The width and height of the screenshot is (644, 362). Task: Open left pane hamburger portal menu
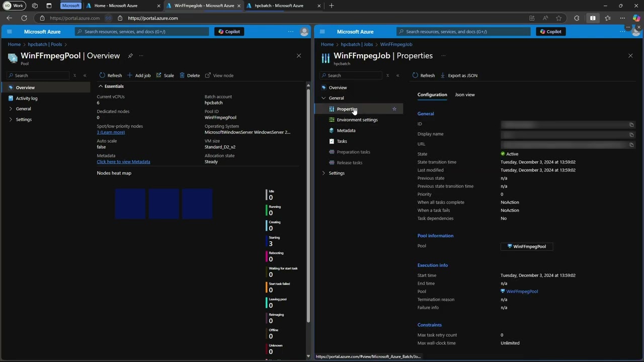[x=9, y=32]
